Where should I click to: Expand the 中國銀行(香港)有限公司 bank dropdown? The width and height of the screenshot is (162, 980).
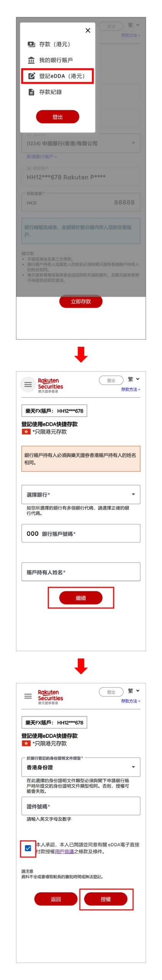(x=81, y=143)
